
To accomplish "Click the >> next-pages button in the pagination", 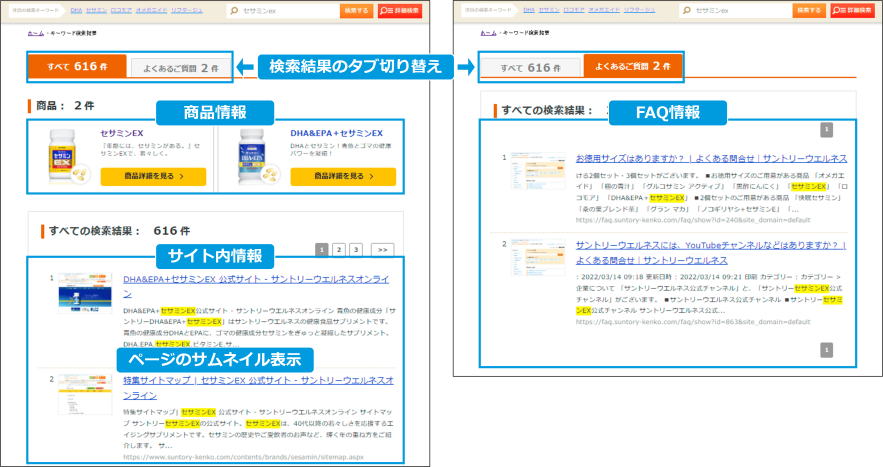I will click(x=382, y=250).
